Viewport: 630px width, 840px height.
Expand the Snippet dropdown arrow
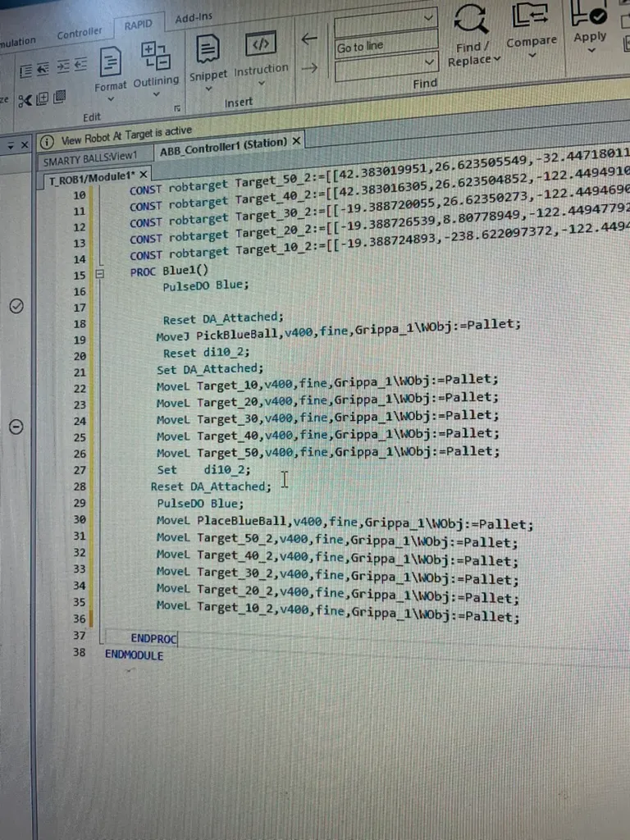coord(208,89)
